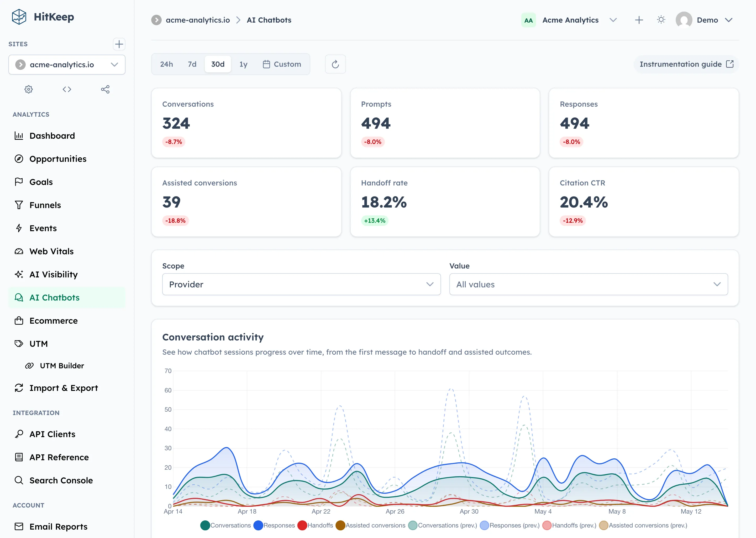The image size is (756, 538).
Task: Click the Search Console magnifier icon
Action: [x=19, y=480]
